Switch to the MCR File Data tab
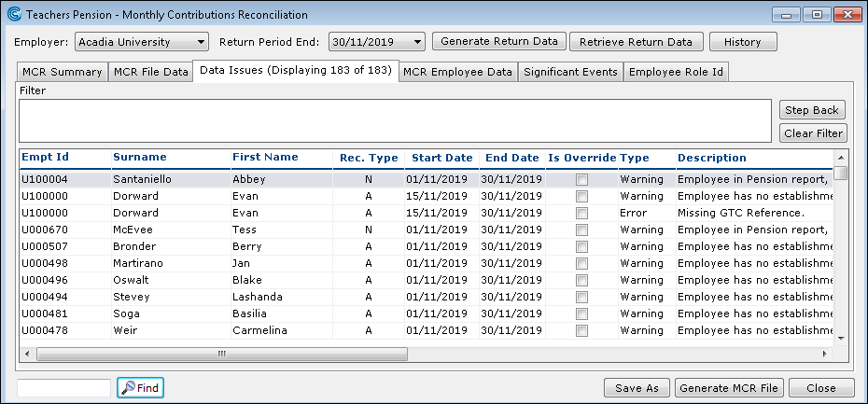Screen dimensions: 868x404 (150, 72)
